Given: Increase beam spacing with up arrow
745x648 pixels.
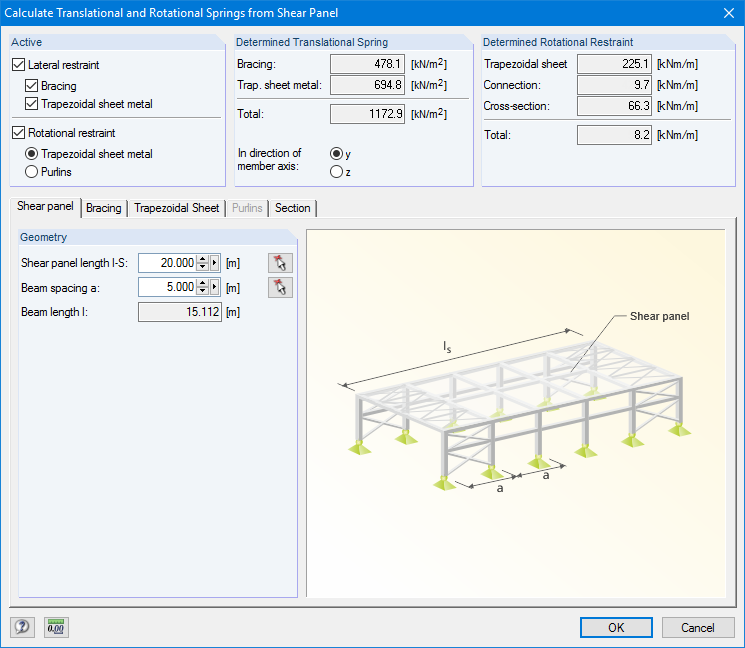Looking at the screenshot, I should click(x=203, y=283).
